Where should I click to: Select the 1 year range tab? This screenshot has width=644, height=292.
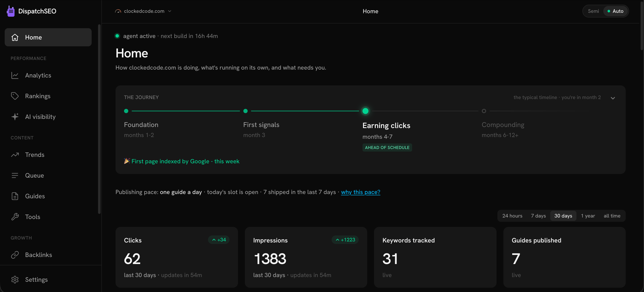click(x=588, y=216)
